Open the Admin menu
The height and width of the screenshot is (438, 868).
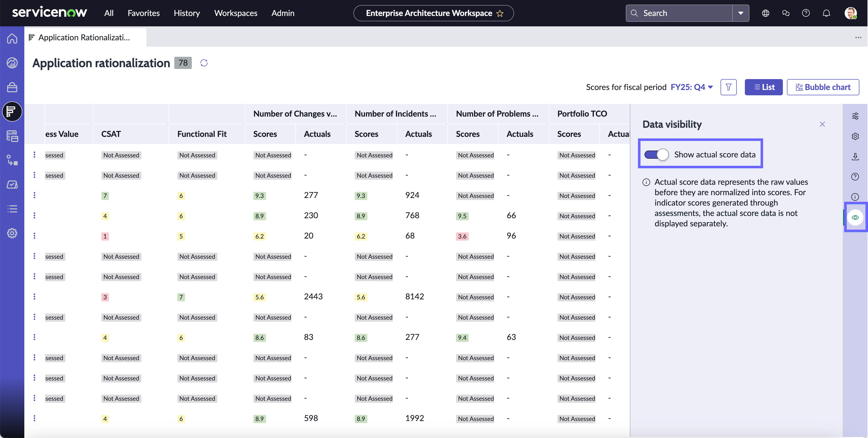coord(283,13)
